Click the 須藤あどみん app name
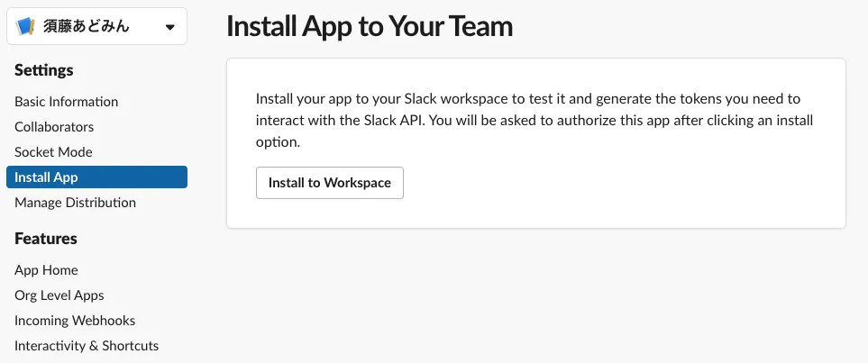Screen dimensions: 868x363 (x=87, y=27)
